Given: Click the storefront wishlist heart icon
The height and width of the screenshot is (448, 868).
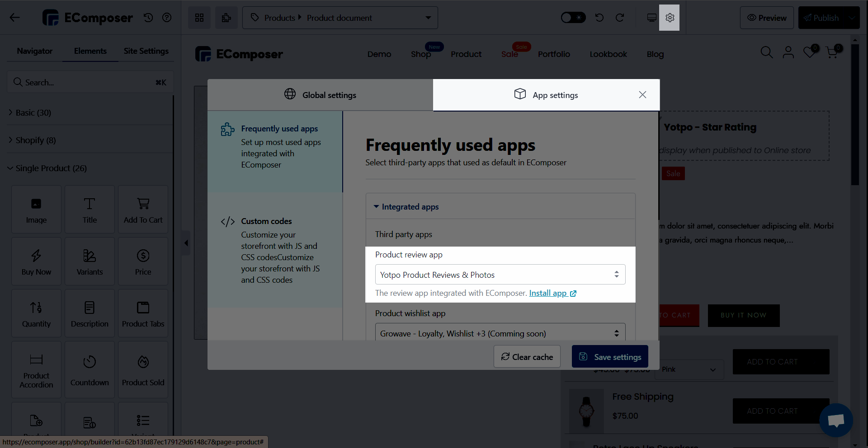Looking at the screenshot, I should tap(810, 52).
